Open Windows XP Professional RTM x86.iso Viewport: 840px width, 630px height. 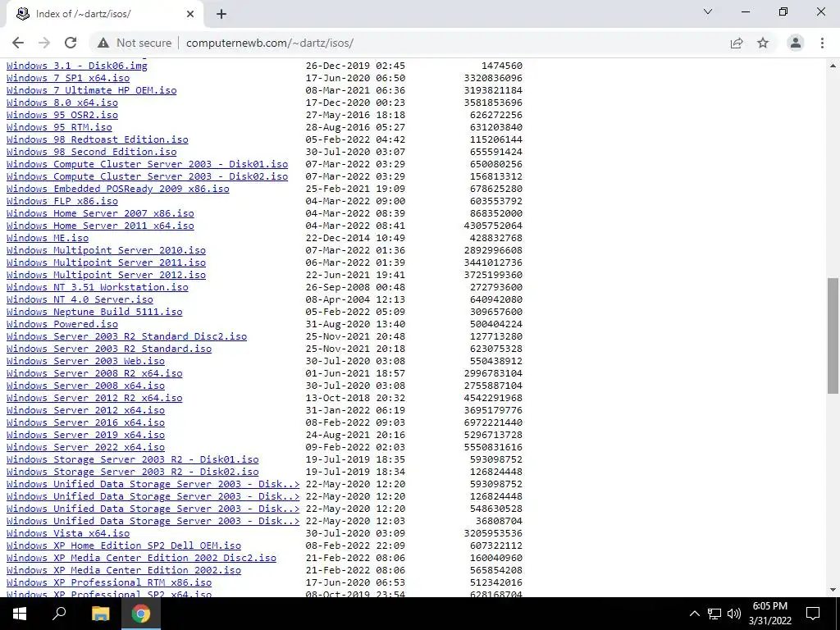(x=109, y=583)
